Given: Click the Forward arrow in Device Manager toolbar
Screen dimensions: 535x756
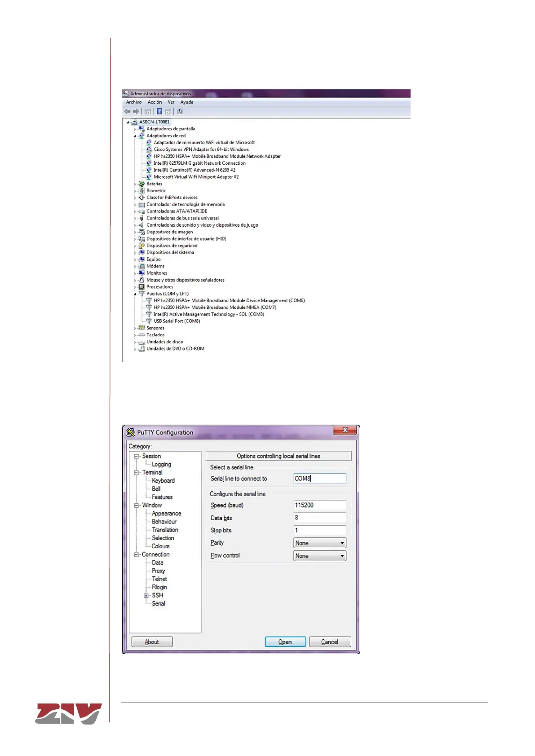Looking at the screenshot, I should point(136,111).
